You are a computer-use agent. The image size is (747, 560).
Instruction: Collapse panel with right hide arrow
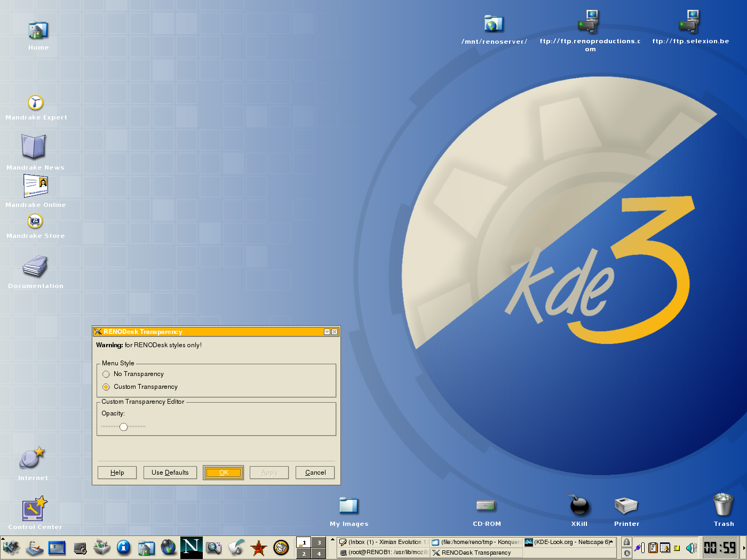click(744, 548)
